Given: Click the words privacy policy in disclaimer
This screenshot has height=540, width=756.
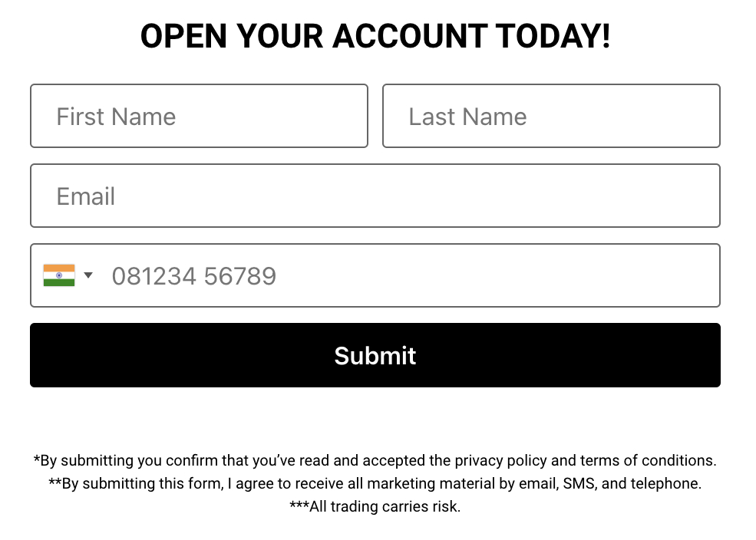Looking at the screenshot, I should pos(500,460).
